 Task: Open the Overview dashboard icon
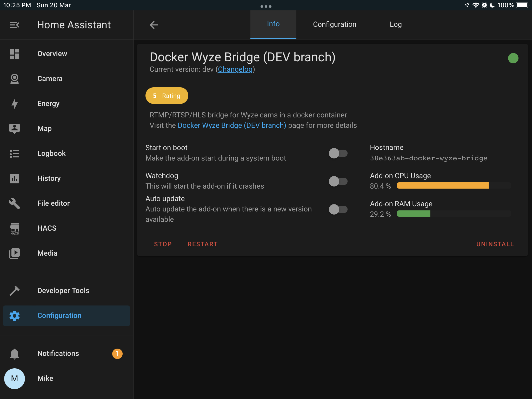click(x=15, y=54)
